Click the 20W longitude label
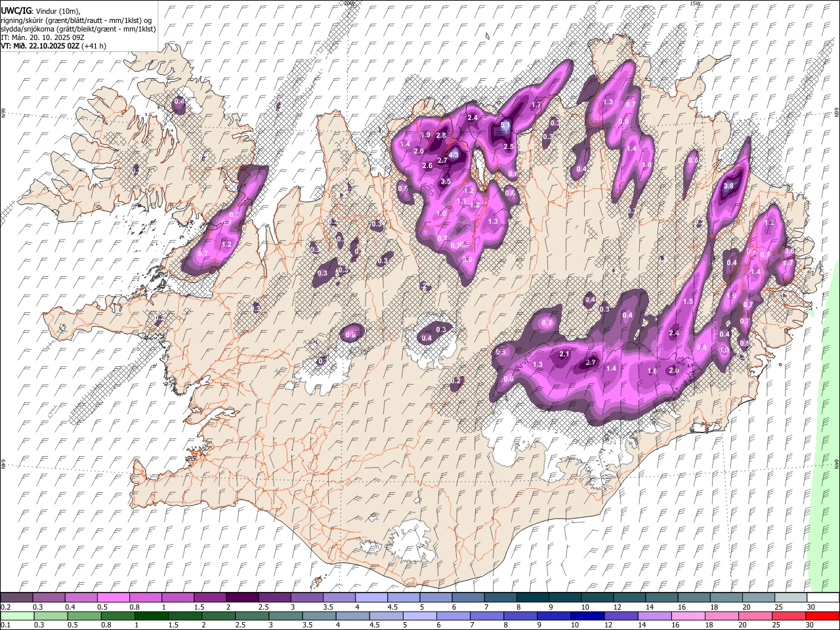Screen dimensions: 840x630 click(x=348, y=3)
